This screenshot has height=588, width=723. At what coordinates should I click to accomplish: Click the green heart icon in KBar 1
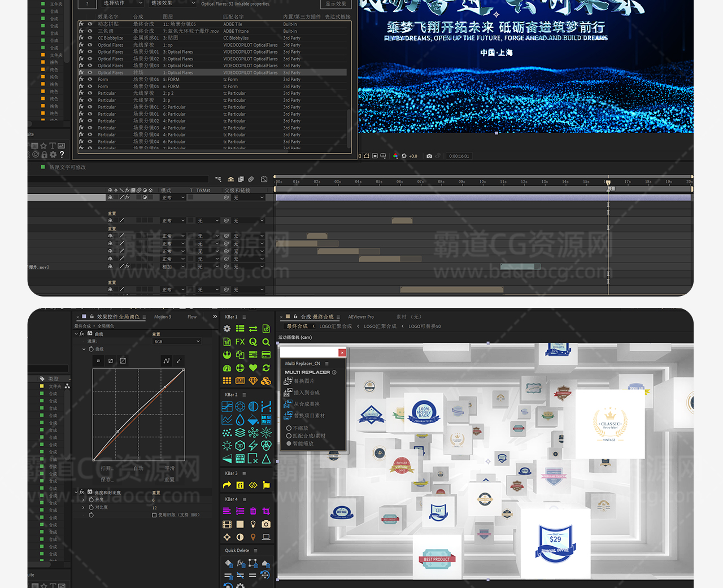coord(253,368)
